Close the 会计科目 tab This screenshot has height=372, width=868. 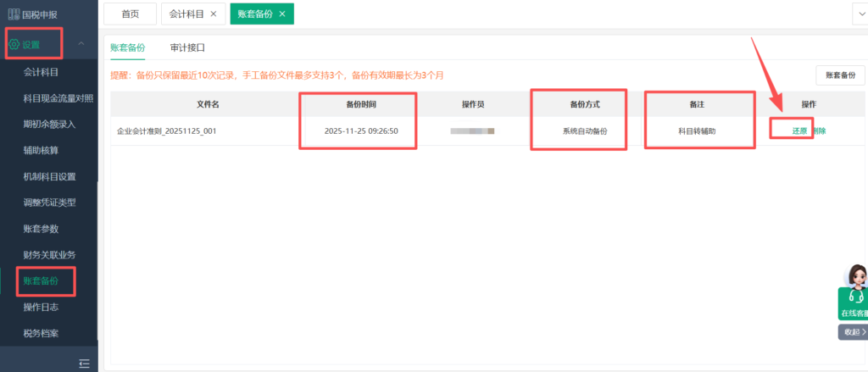tap(214, 14)
